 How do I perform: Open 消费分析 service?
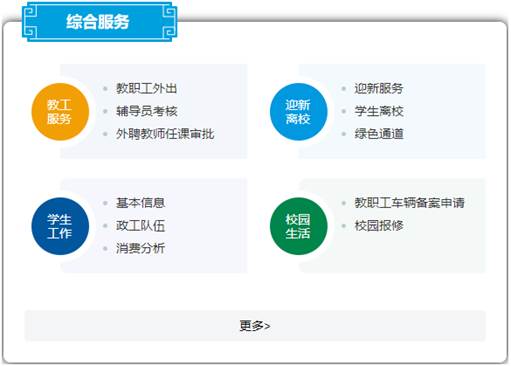[140, 248]
